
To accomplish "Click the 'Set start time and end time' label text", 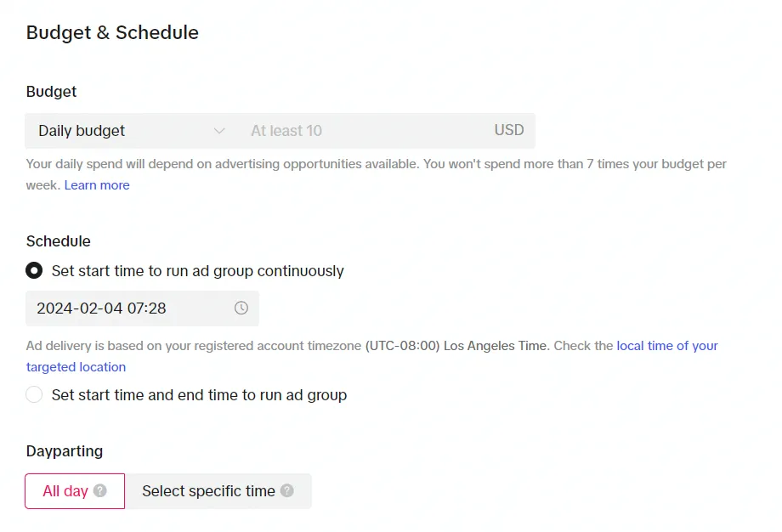I will click(199, 395).
